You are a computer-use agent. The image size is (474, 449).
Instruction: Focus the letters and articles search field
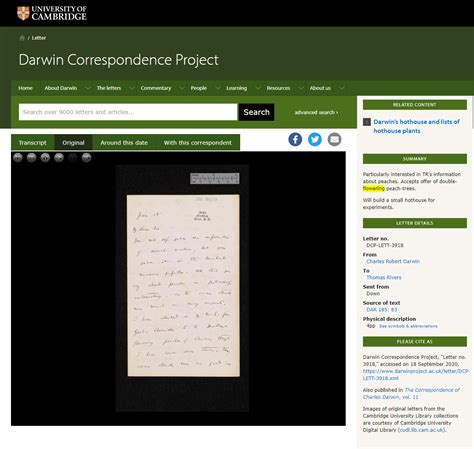coord(128,112)
